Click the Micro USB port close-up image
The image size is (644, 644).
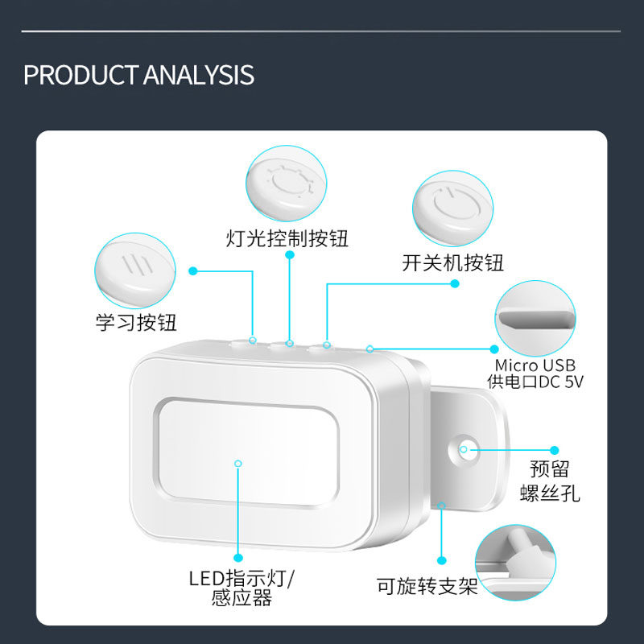click(535, 318)
